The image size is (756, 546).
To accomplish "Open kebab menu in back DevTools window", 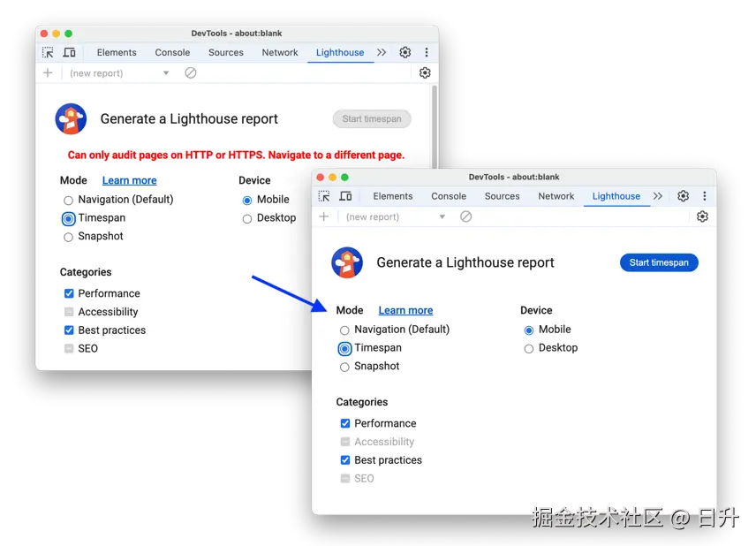I will coord(427,52).
